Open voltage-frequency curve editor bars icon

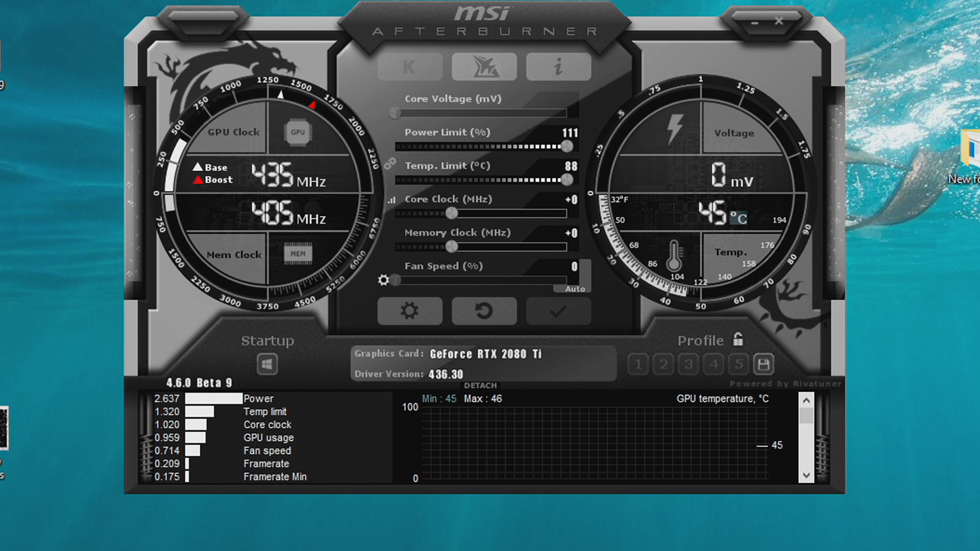tap(391, 200)
